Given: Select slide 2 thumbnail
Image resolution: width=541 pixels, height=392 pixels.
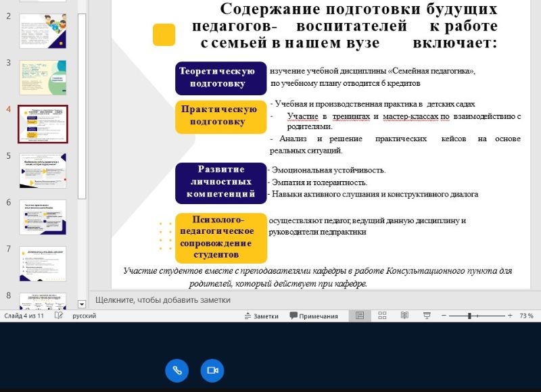Looking at the screenshot, I should point(43,31).
